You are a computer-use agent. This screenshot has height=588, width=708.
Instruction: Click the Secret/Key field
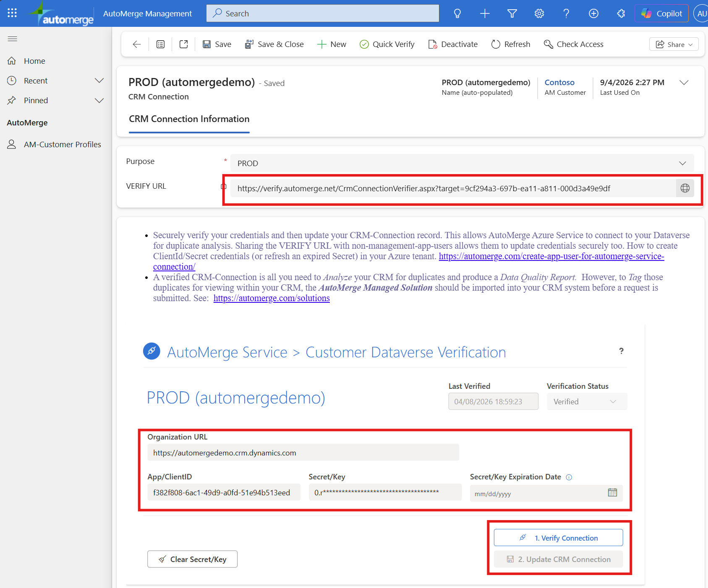(x=385, y=493)
